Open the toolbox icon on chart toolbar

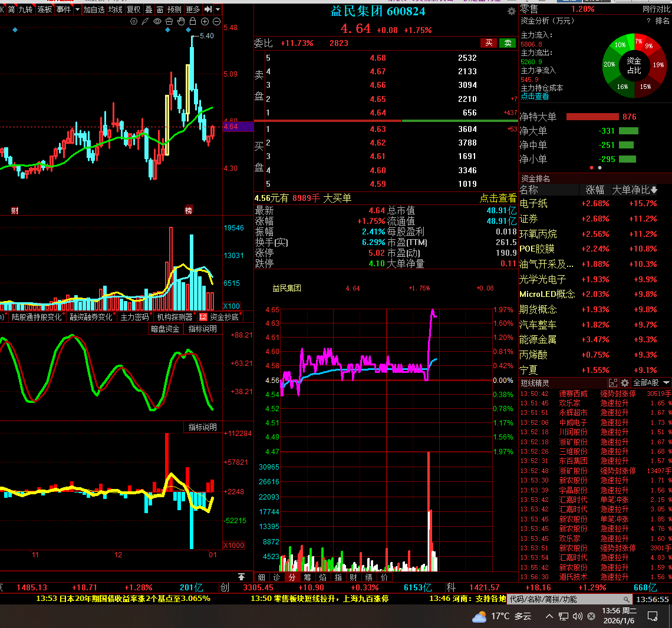(x=169, y=21)
